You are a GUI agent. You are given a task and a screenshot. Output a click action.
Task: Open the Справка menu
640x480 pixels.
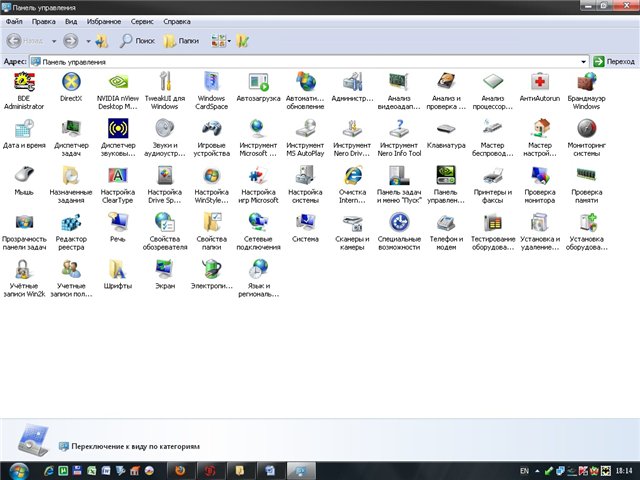[x=177, y=21]
